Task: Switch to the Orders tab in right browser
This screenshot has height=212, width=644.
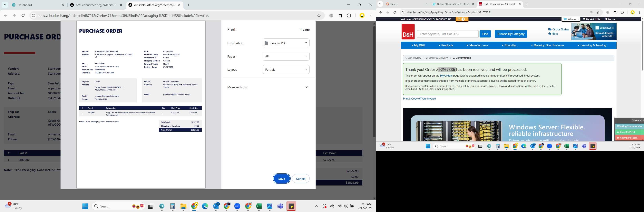Action: [x=406, y=4]
